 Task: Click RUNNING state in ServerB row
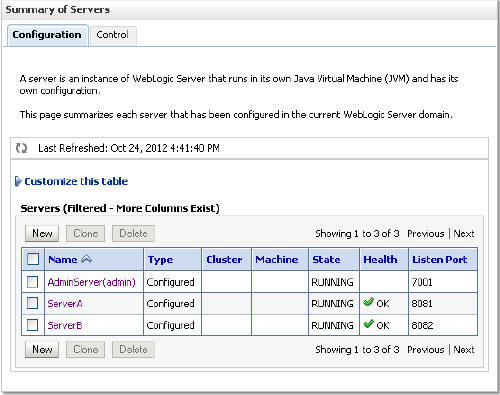coord(332,325)
